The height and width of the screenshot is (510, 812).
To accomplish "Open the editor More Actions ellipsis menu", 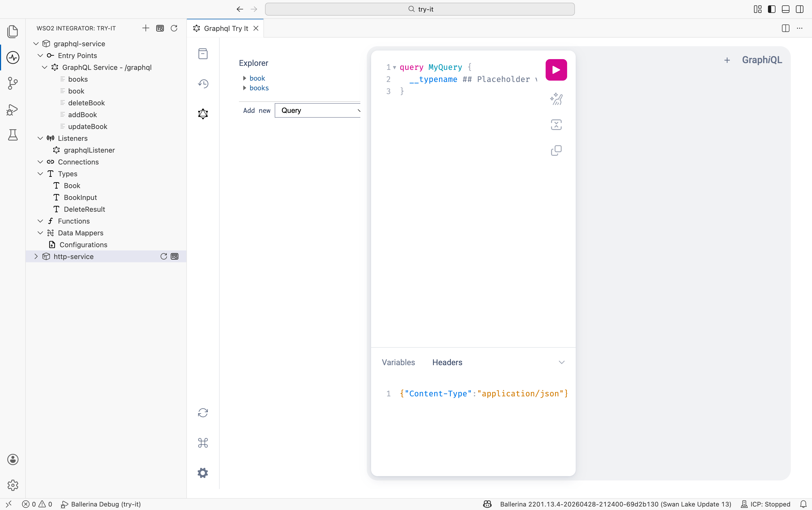I will 800,28.
